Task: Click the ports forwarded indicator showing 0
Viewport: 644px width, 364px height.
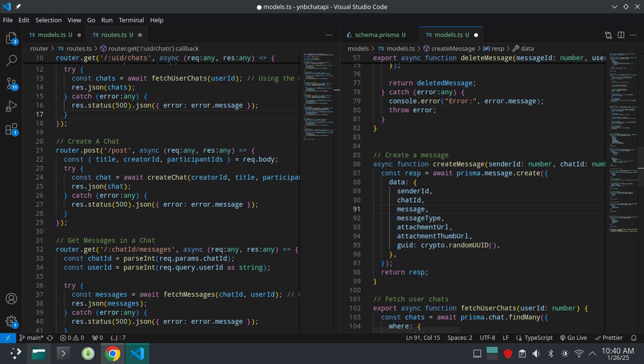Action: (x=97, y=338)
